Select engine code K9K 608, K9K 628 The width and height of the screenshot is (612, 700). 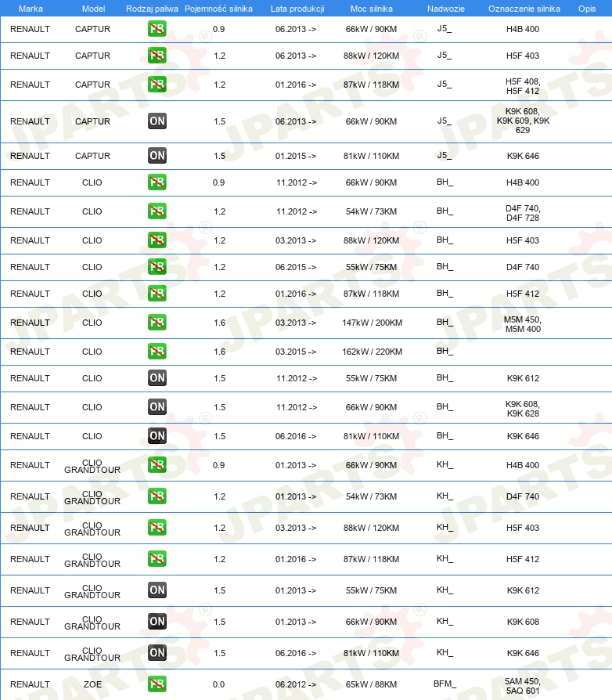[x=523, y=409]
